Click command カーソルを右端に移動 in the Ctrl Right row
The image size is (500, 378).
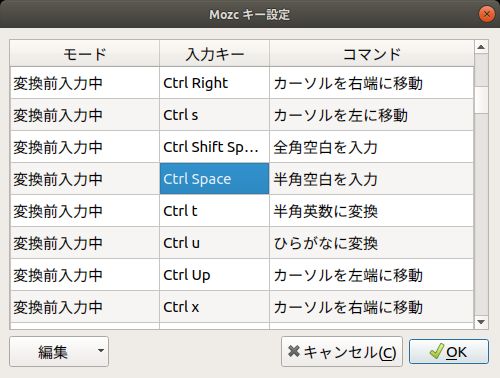(371, 83)
